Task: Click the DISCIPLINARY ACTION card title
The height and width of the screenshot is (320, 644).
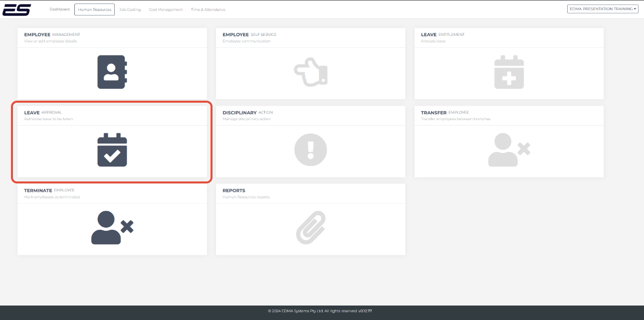Action: pos(247,113)
